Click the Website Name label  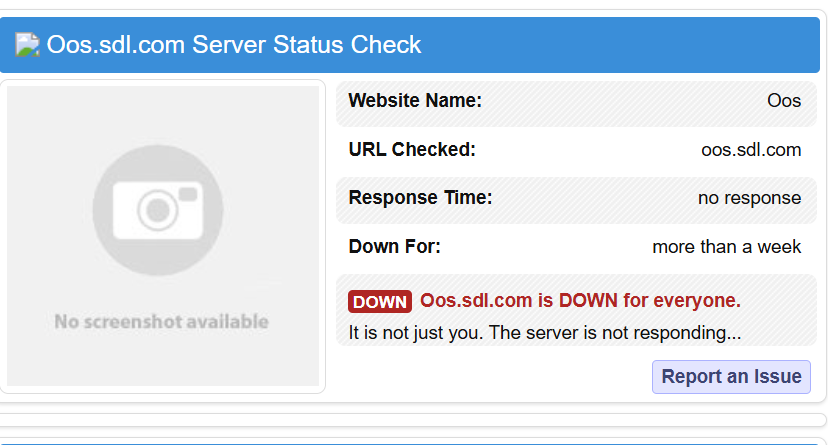point(415,100)
